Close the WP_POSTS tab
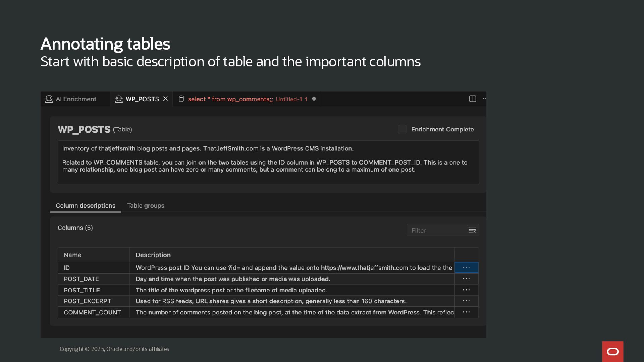The width and height of the screenshot is (644, 362). coord(165,99)
